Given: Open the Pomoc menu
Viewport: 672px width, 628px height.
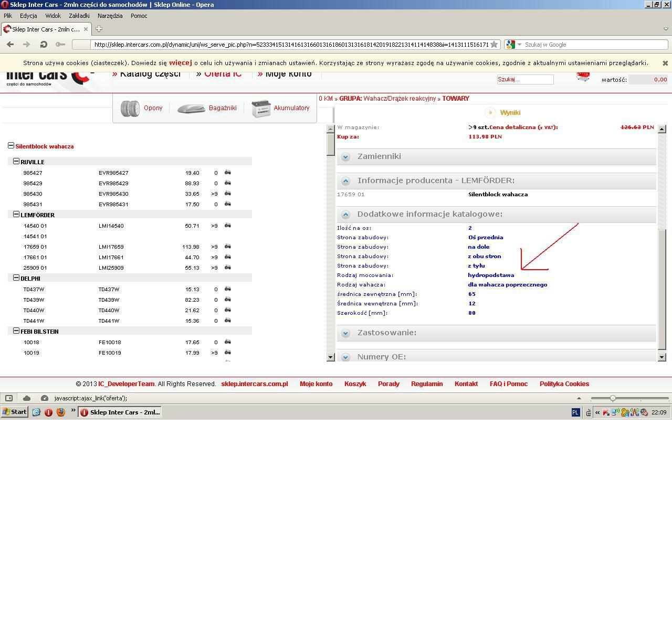Looking at the screenshot, I should (139, 16).
